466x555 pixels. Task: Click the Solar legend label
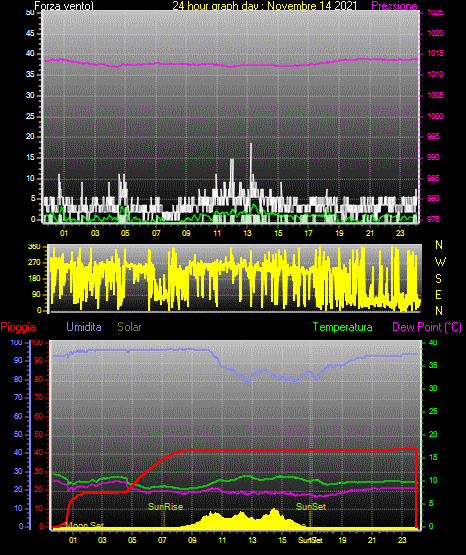130,327
